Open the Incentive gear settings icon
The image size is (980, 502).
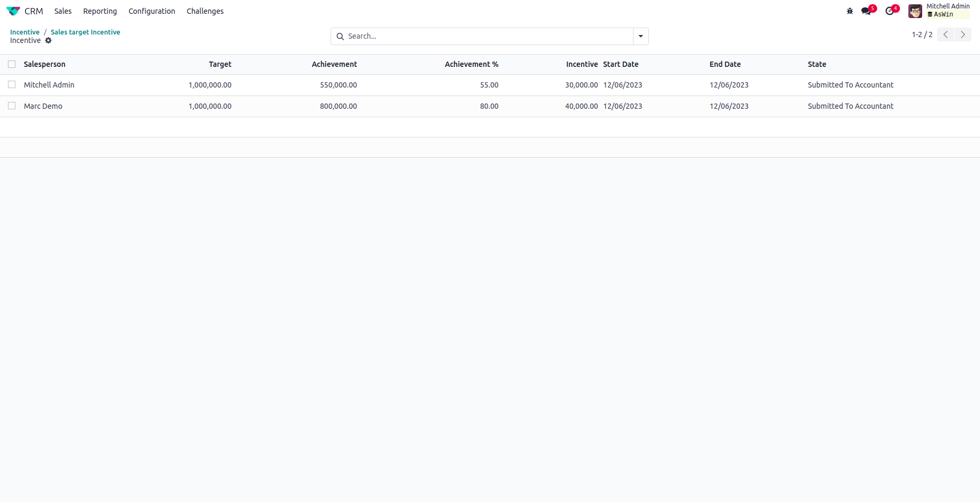[x=48, y=40]
